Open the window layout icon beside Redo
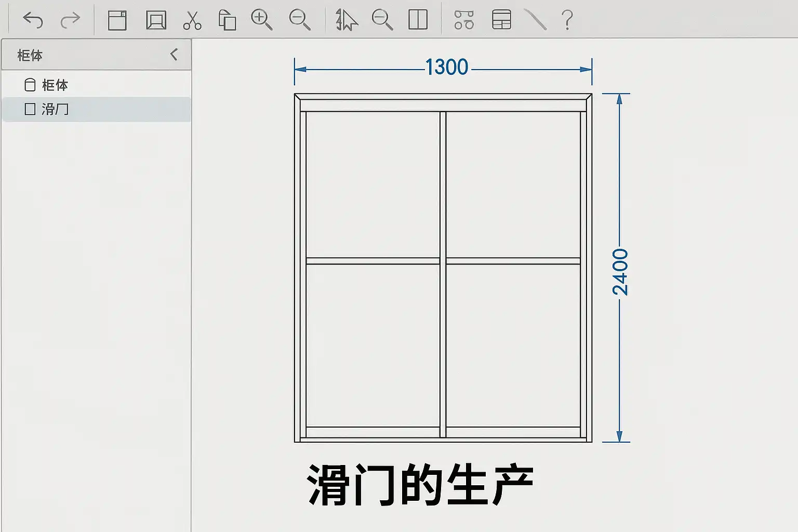Viewport: 798px width, 532px height. point(117,20)
